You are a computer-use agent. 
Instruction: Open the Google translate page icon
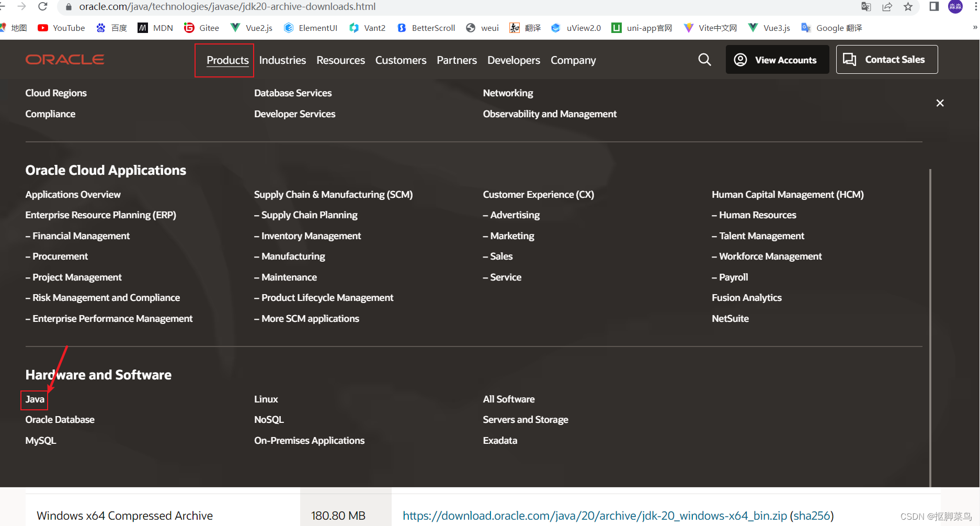pyautogui.click(x=866, y=7)
